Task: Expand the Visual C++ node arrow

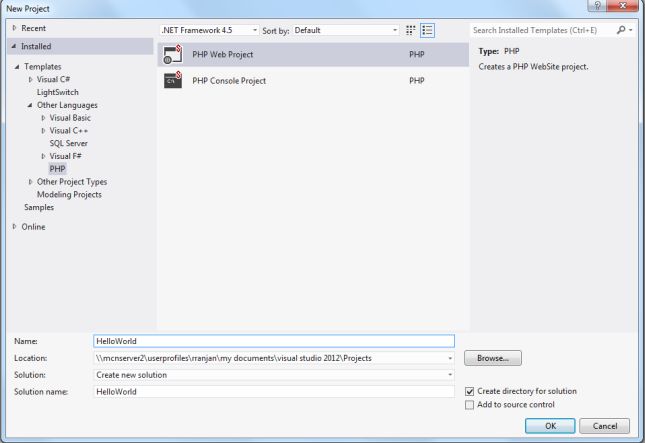Action: click(43, 131)
